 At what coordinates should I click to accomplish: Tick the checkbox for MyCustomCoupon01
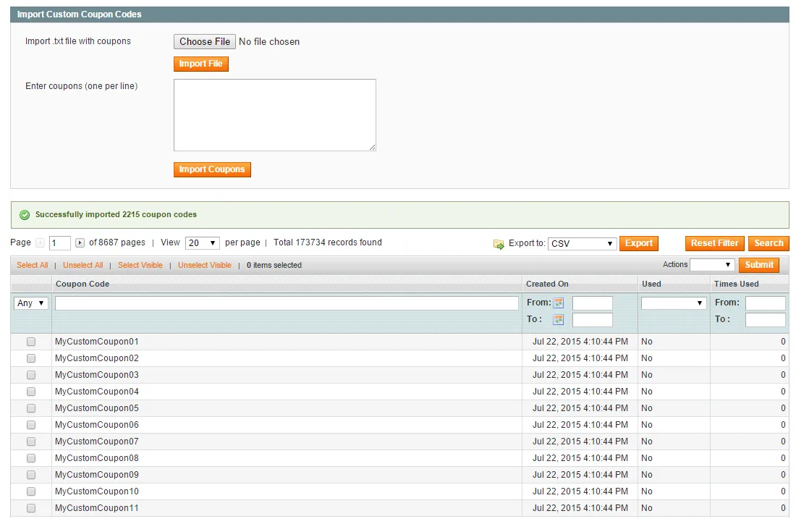tap(31, 342)
